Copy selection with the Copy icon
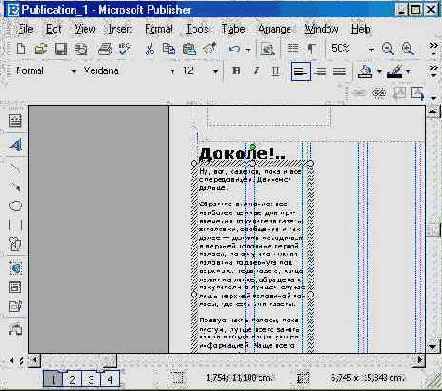This screenshot has width=442, height=391. click(169, 49)
